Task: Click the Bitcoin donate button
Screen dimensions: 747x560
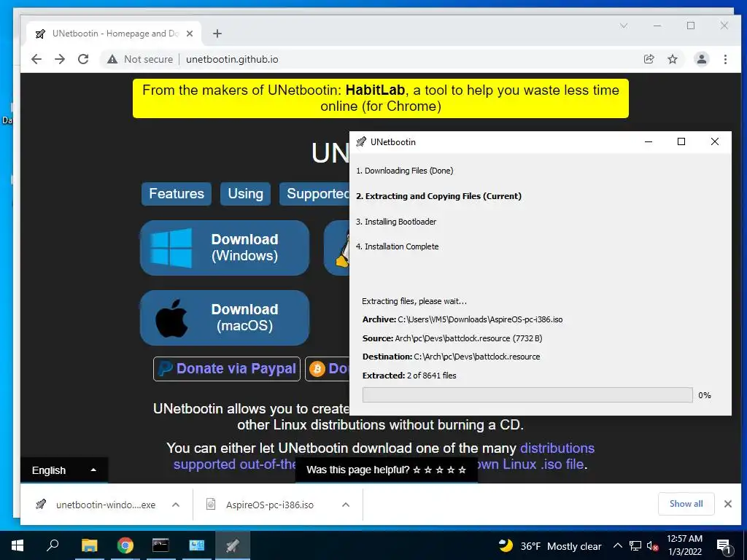Action: point(328,368)
